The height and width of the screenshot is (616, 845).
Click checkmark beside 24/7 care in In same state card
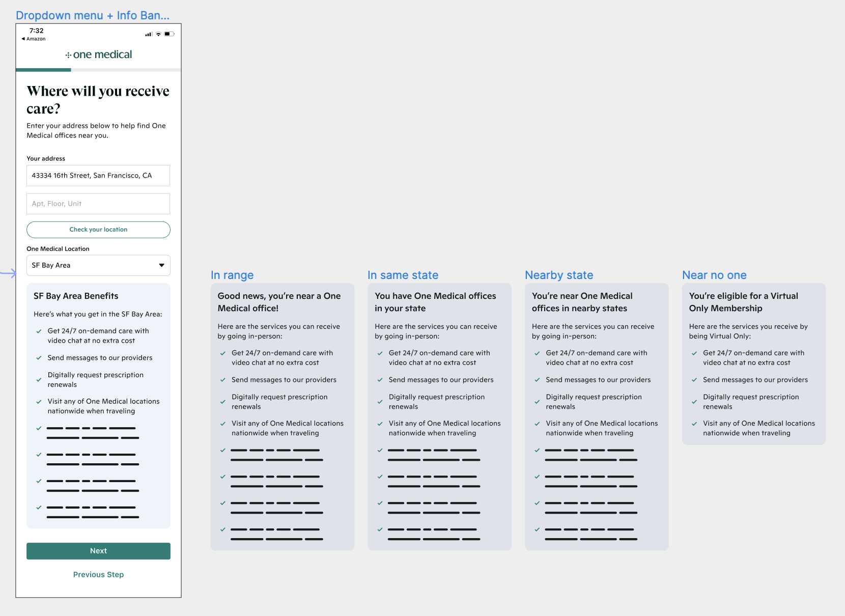[380, 353]
